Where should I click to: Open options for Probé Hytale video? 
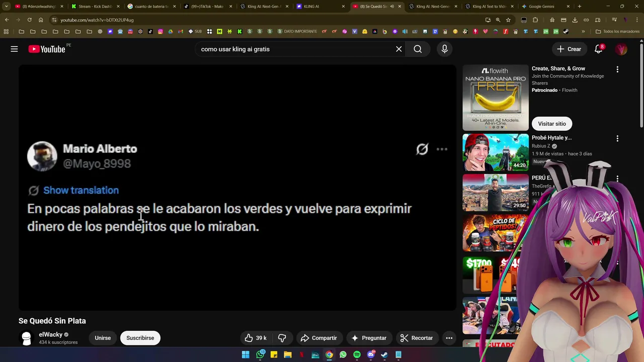[x=617, y=138]
